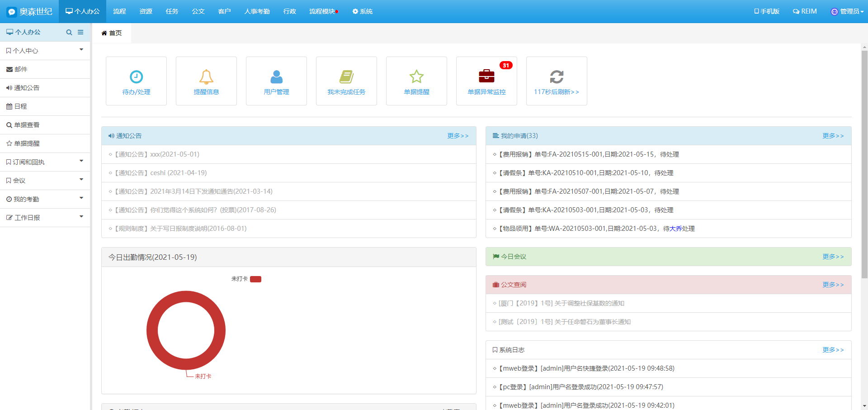Click 更多>> next to 通知公告
Image resolution: width=868 pixels, height=410 pixels.
pos(458,136)
